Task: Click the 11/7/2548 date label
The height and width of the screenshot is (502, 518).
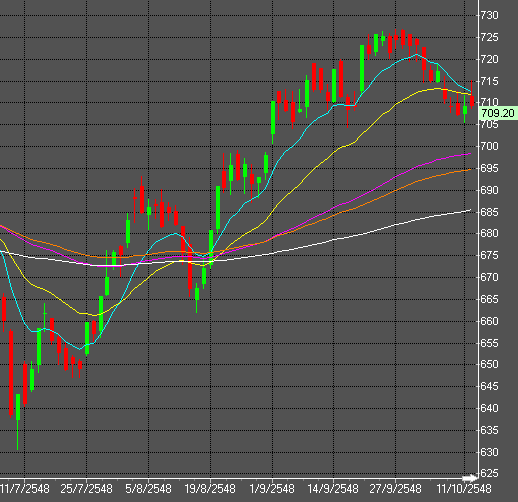Action: tap(24, 489)
